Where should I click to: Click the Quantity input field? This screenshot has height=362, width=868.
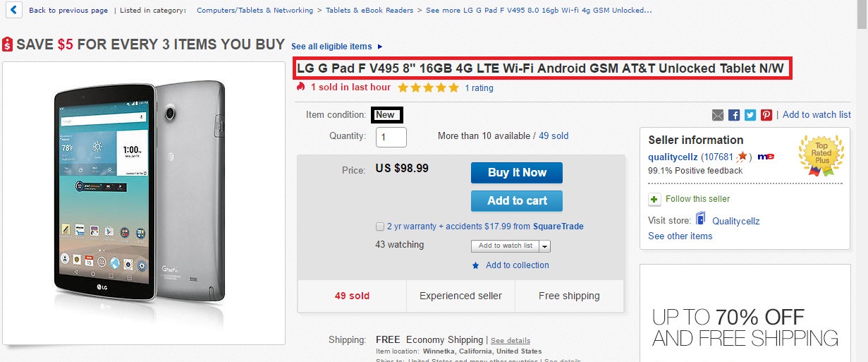391,136
